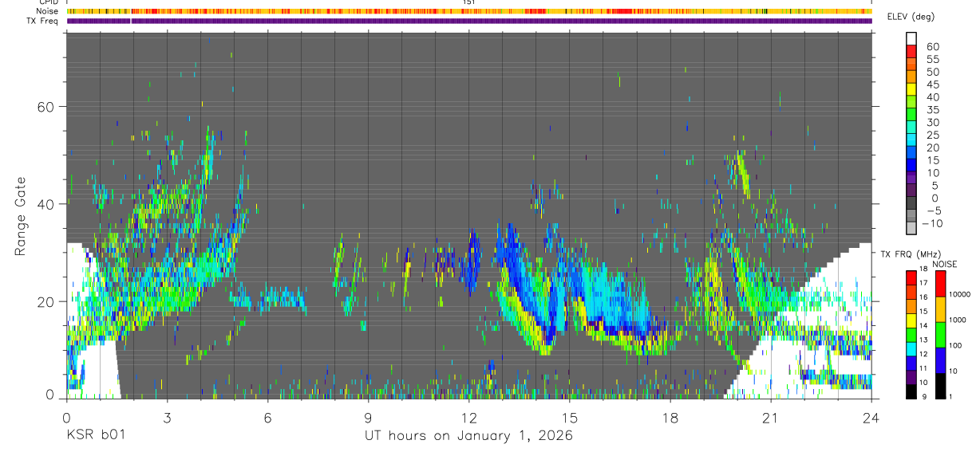Click the 21 tick label on the time axis

[x=771, y=418]
